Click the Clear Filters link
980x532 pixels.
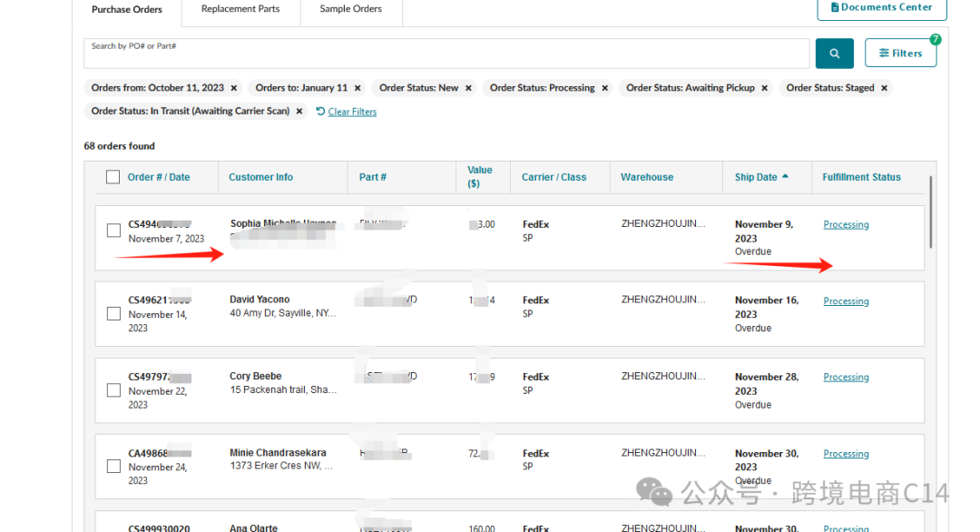[352, 112]
